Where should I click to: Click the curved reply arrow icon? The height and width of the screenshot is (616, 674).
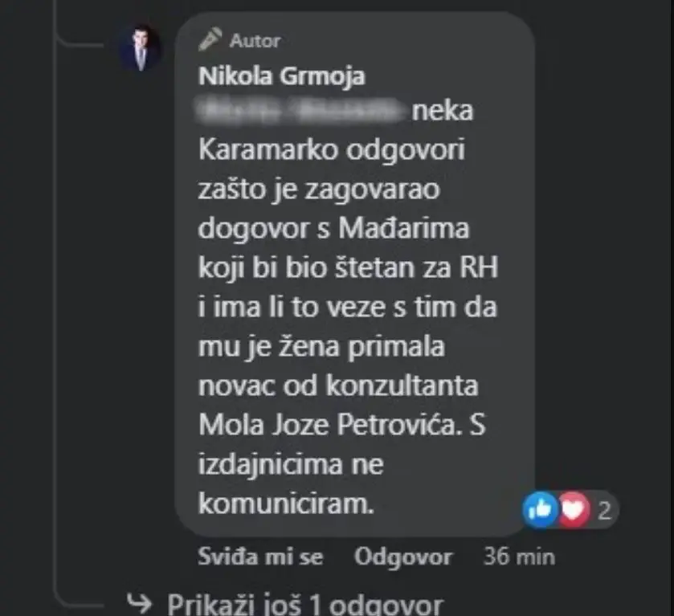coord(139,602)
